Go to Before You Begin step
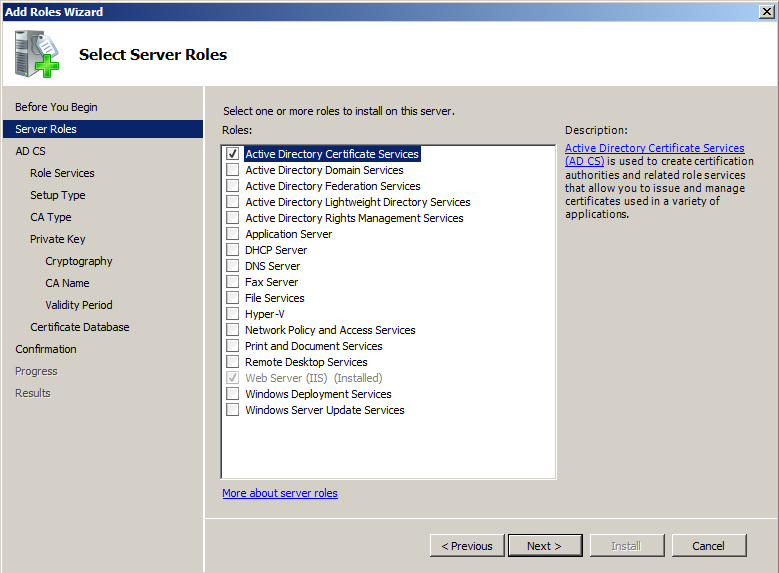This screenshot has width=779, height=573. click(56, 107)
